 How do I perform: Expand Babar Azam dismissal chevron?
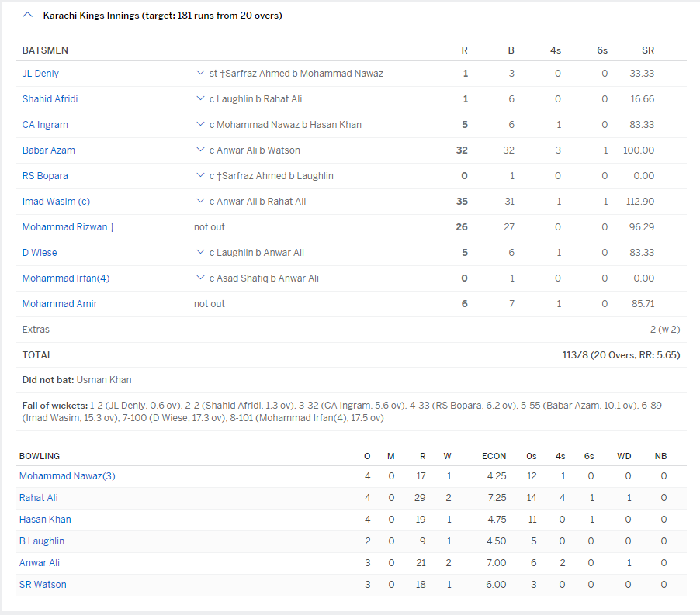(200, 150)
